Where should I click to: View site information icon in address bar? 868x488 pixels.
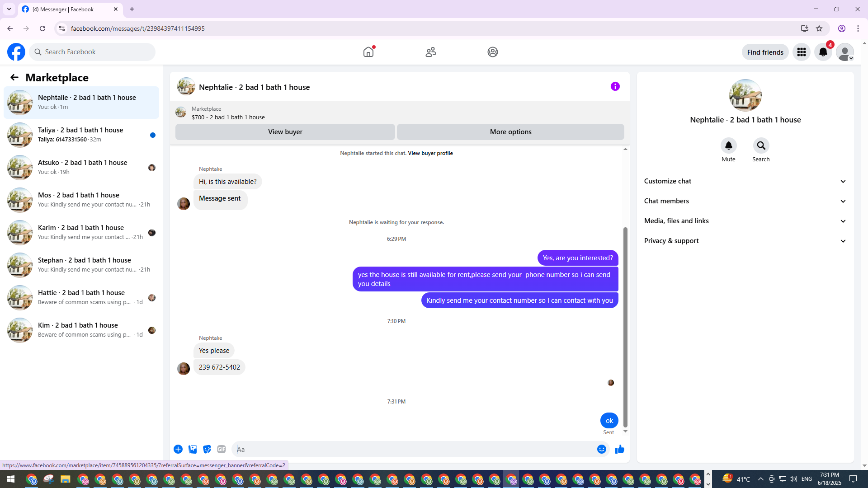(62, 28)
